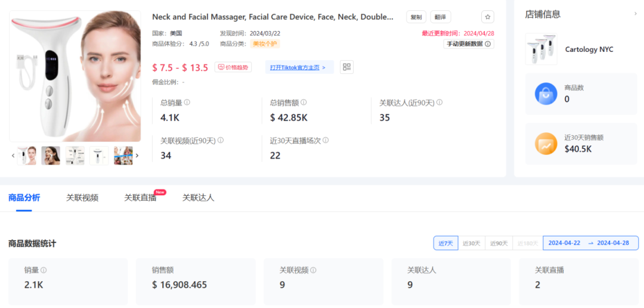Click the favorite star icon

(x=488, y=17)
